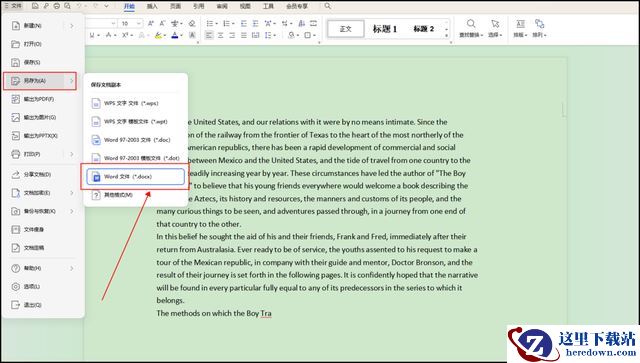Switch to the 开始 (Home) ribbon tab
The image size is (640, 363).
point(129,6)
